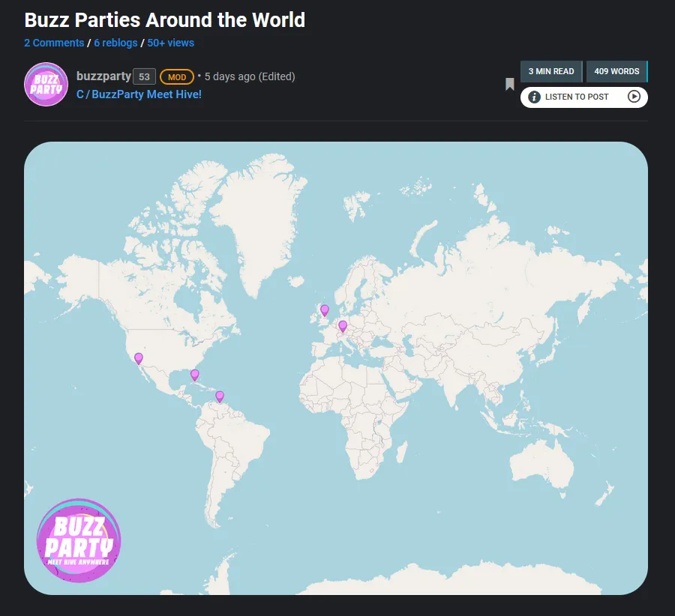Select the map pin over central Europe
675x616 pixels.
point(343,327)
